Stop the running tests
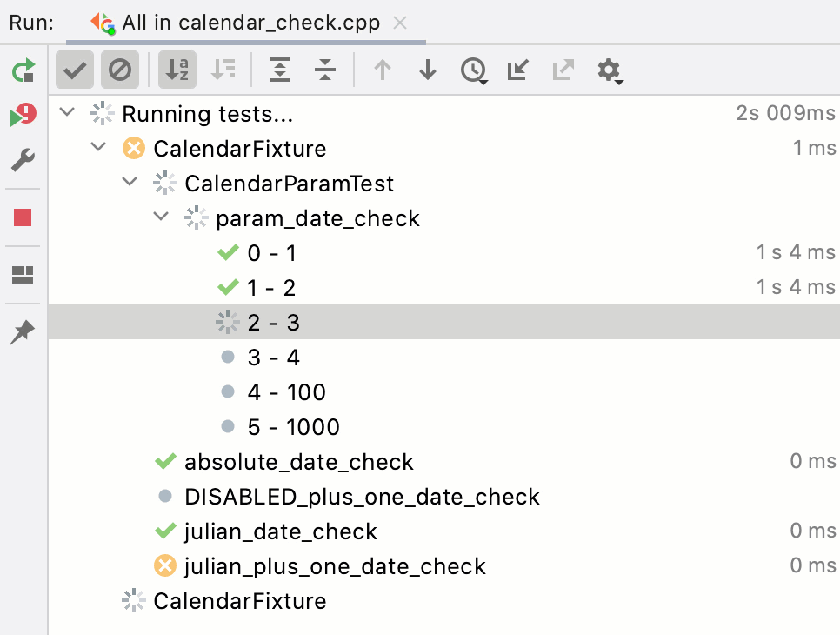Viewport: 840px width, 635px height. coord(23,217)
